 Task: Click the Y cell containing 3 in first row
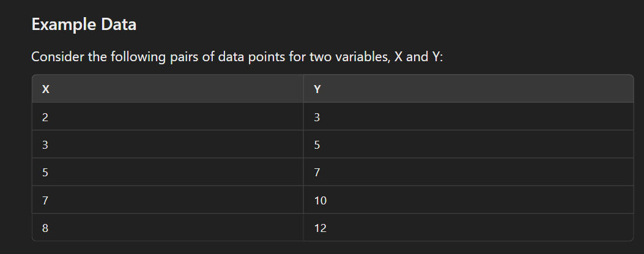[468, 117]
